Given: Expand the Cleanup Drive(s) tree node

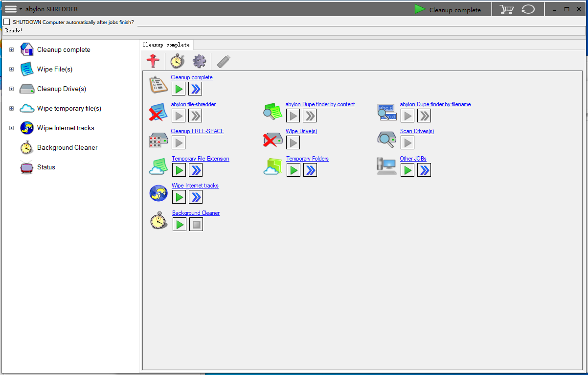Looking at the screenshot, I should click(12, 89).
